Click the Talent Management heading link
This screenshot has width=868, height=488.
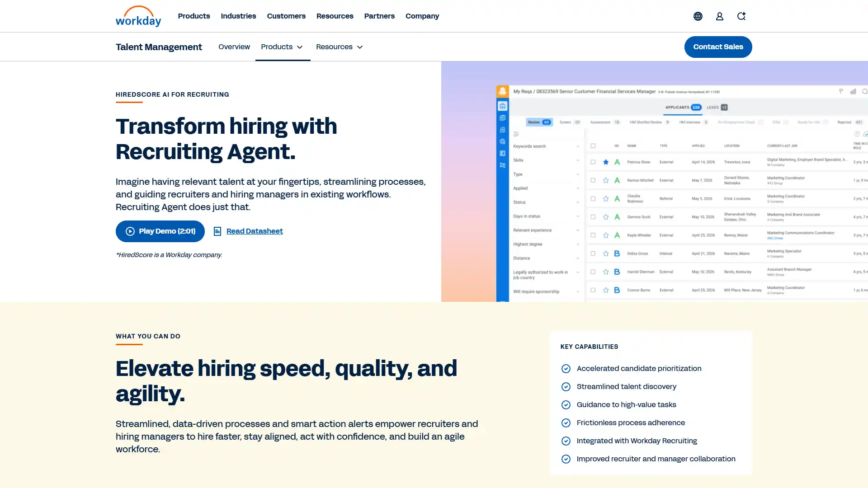click(159, 47)
